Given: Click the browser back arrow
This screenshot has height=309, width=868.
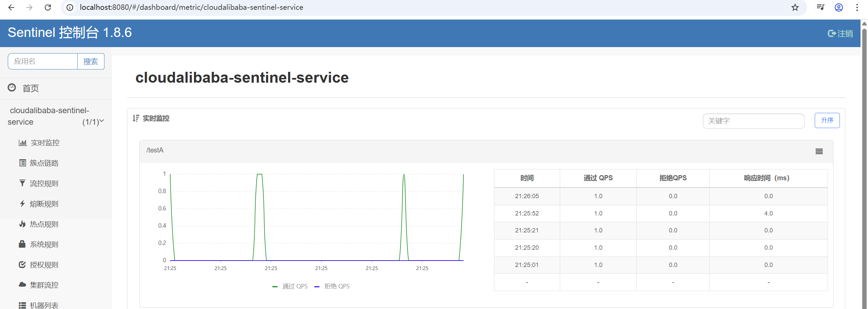Looking at the screenshot, I should click(x=11, y=7).
